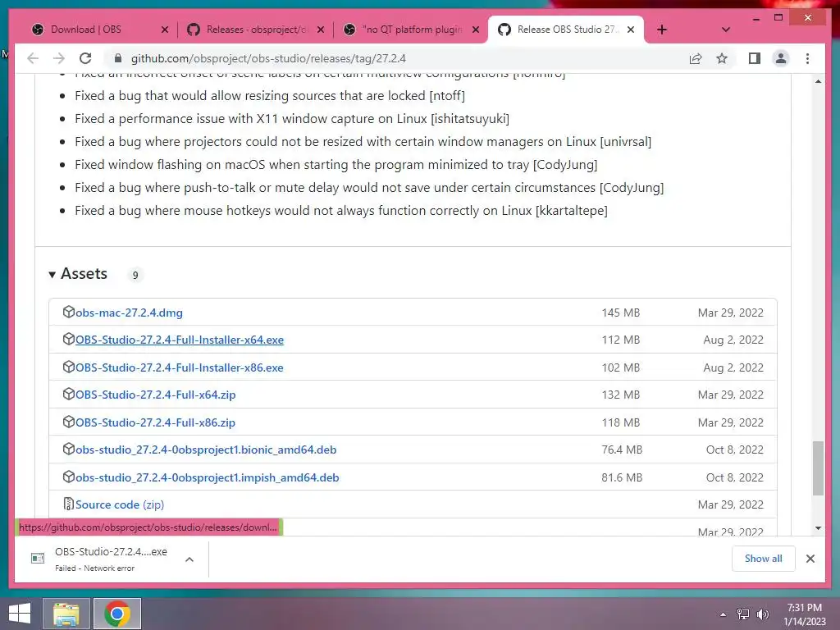
Task: Open the Chrome profile avatar menu
Action: 781,58
